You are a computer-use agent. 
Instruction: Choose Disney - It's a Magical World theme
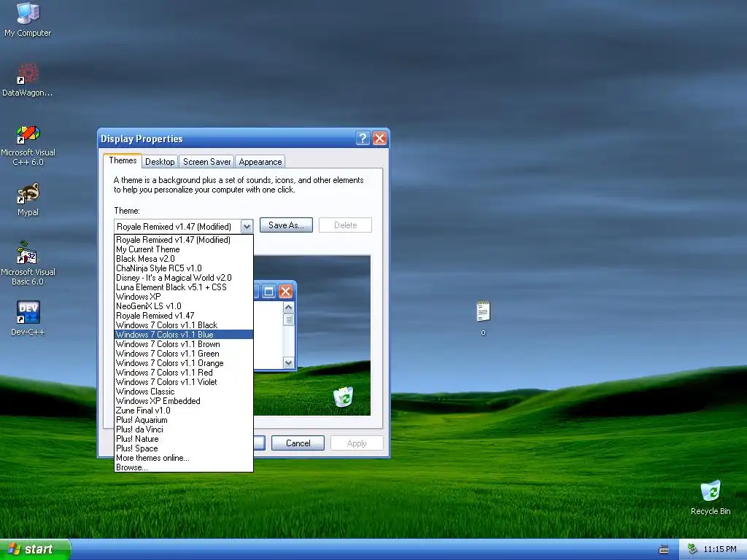tap(183, 278)
